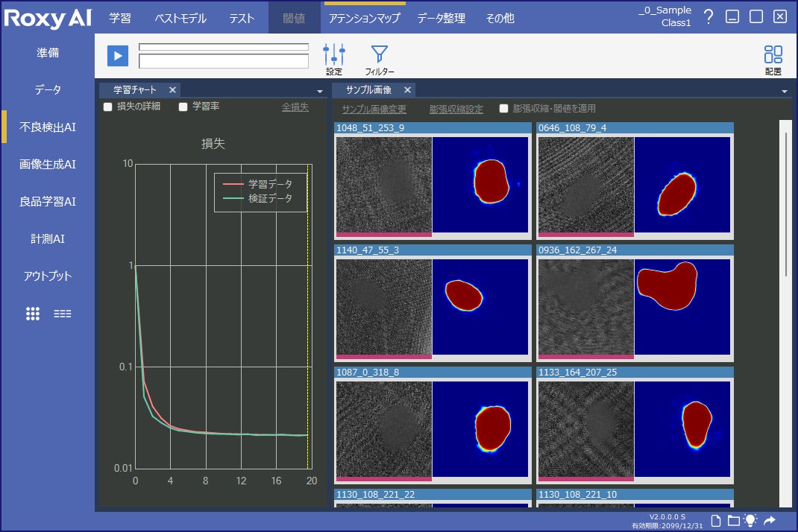Open the help question mark icon

(x=709, y=16)
